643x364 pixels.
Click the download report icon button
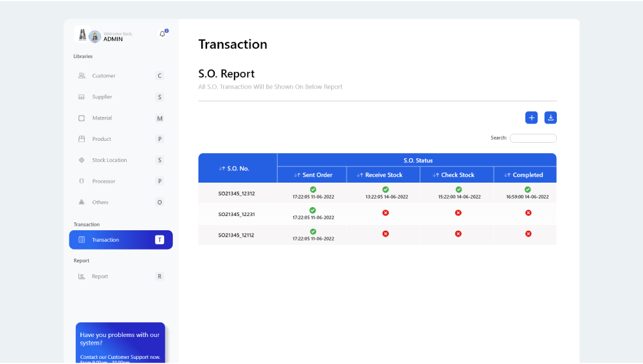550,118
